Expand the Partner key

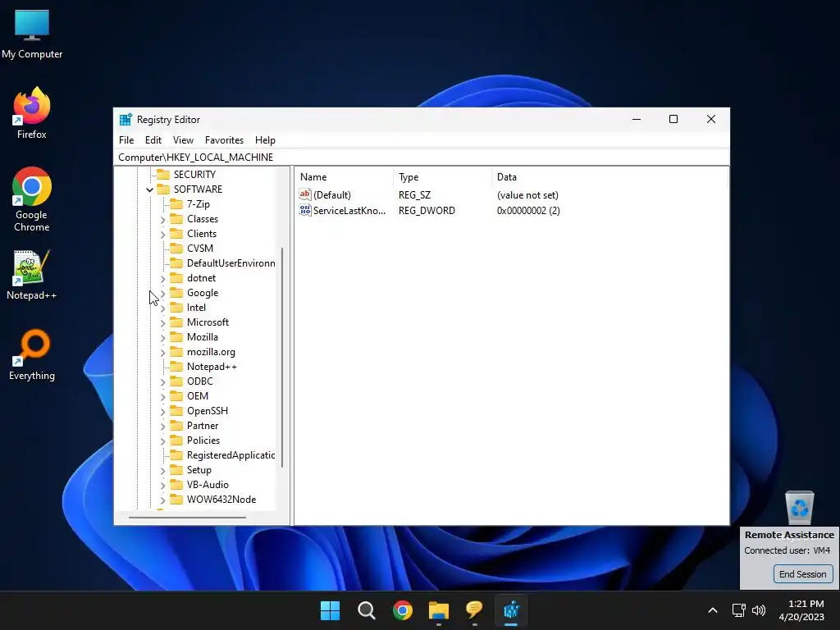163,426
